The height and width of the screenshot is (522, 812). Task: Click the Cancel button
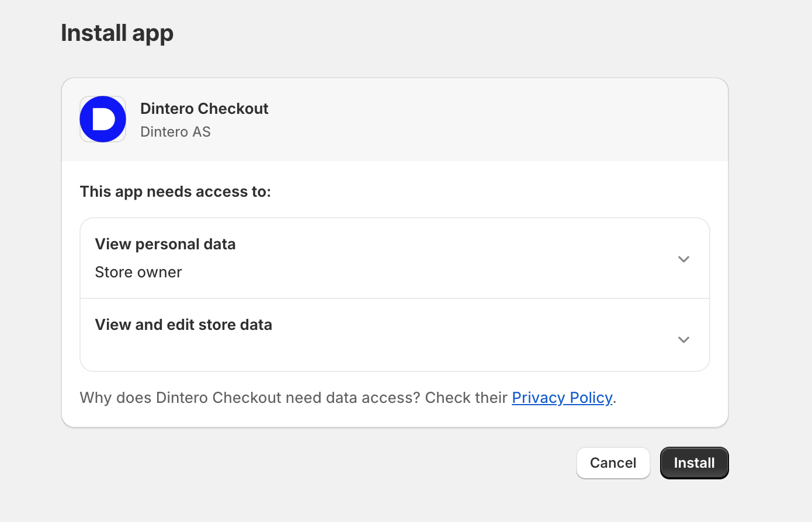(613, 463)
